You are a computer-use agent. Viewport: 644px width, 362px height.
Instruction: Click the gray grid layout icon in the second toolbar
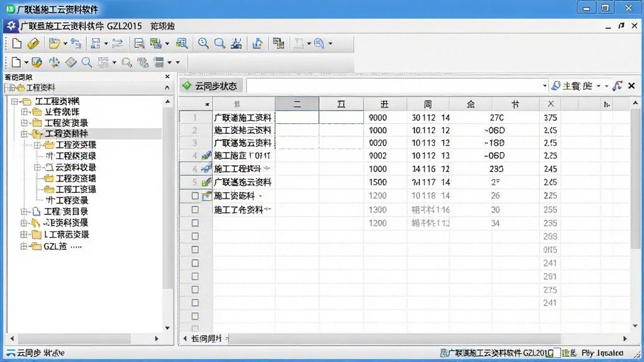pos(103,62)
